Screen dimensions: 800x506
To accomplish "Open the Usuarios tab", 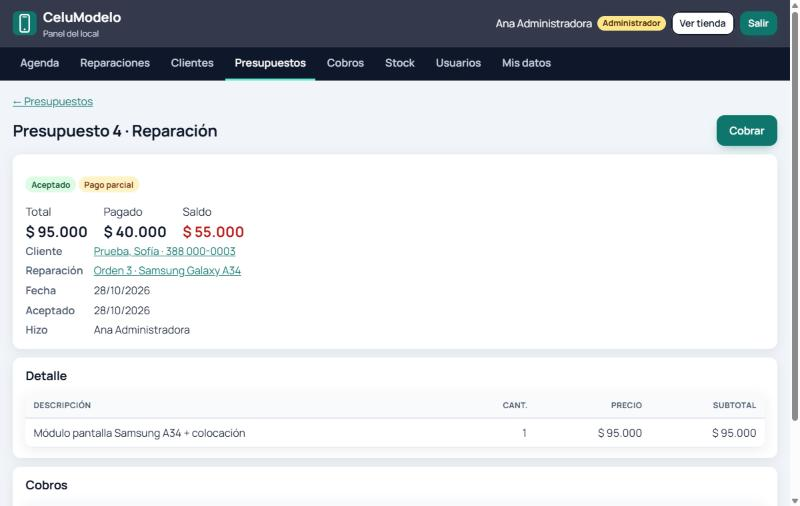I will click(458, 63).
